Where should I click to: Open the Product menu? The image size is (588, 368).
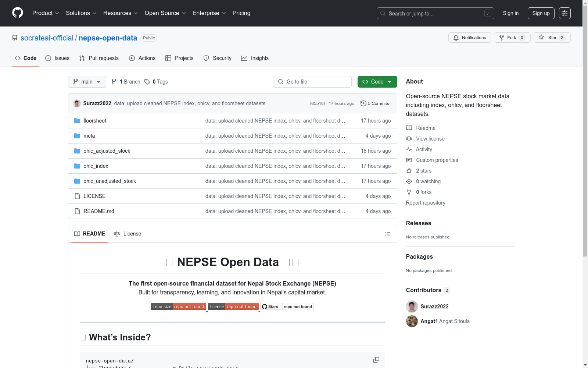[x=46, y=13]
